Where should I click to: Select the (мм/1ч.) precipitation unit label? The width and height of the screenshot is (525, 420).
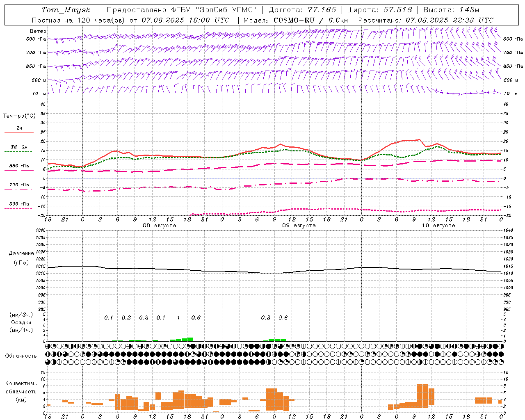pos(21,330)
